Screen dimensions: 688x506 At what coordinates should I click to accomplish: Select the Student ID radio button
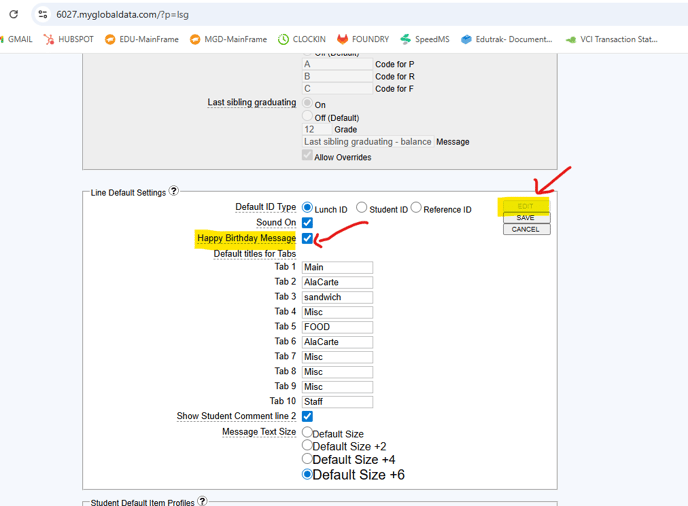pos(362,208)
